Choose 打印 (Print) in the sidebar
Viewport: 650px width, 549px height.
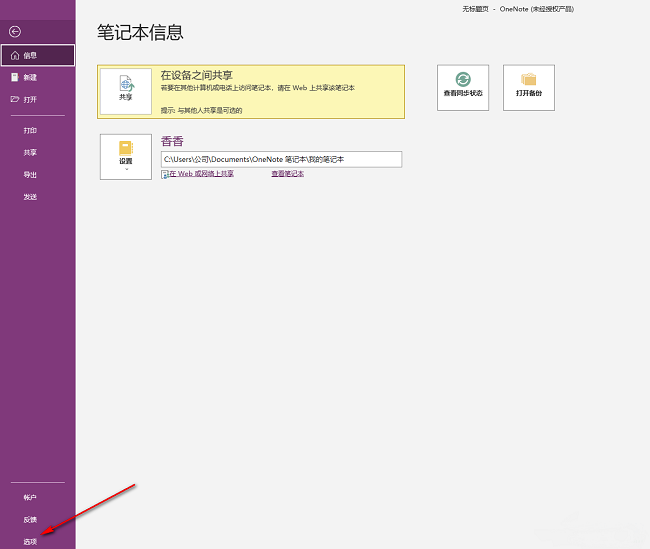[30, 130]
